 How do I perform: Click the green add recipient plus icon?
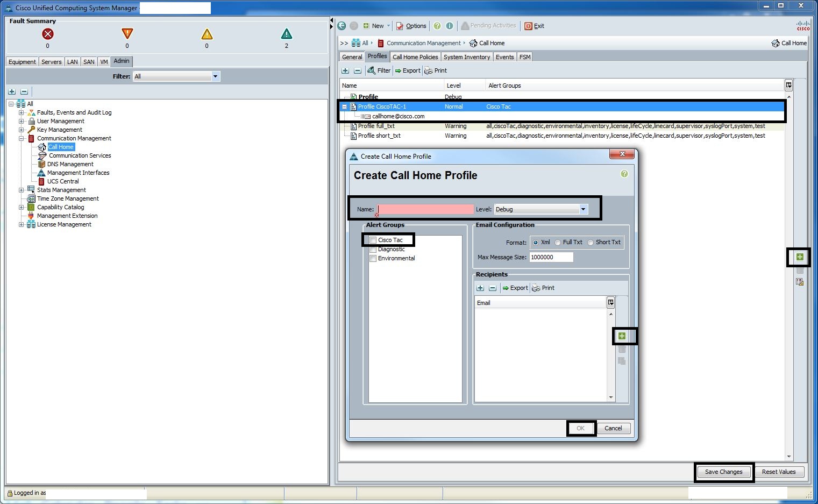click(622, 336)
